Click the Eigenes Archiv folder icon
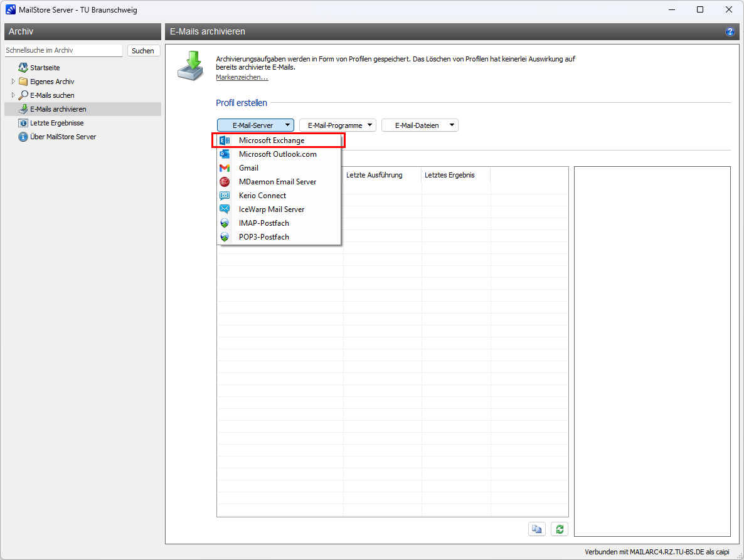This screenshot has width=744, height=560. point(23,82)
